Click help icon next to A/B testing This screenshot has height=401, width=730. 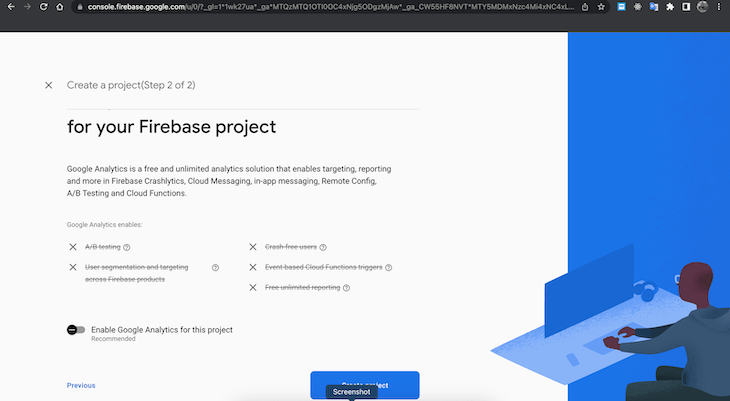(x=127, y=247)
